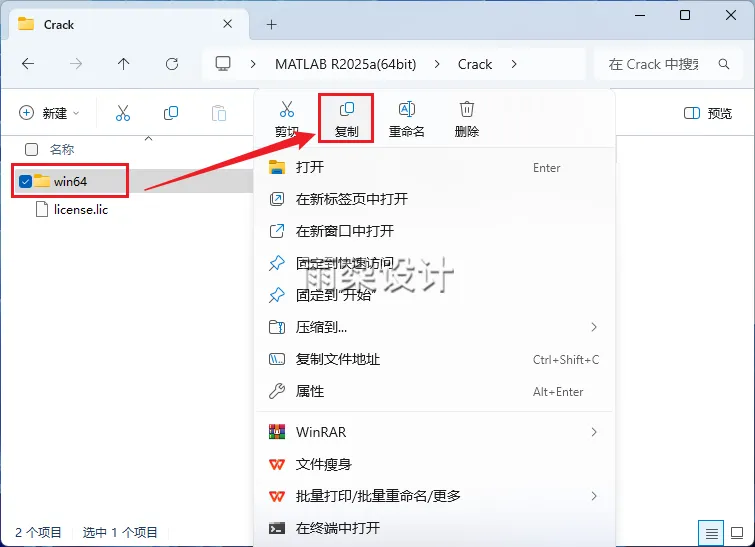
Task: Choose 打开 from context menu
Action: coord(434,168)
